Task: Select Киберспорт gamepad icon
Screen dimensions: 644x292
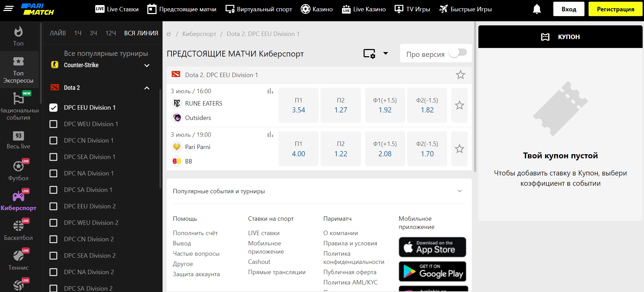Action: click(x=18, y=196)
